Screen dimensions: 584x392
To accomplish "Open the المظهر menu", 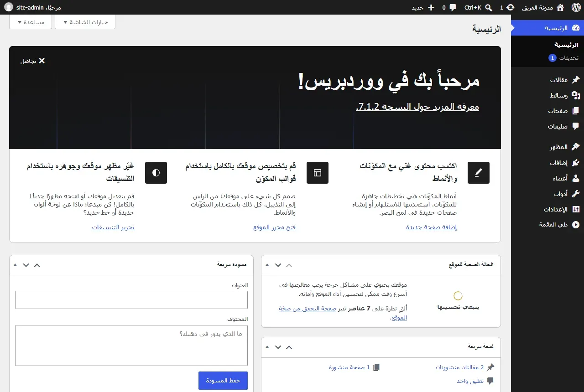I will click(x=547, y=147).
